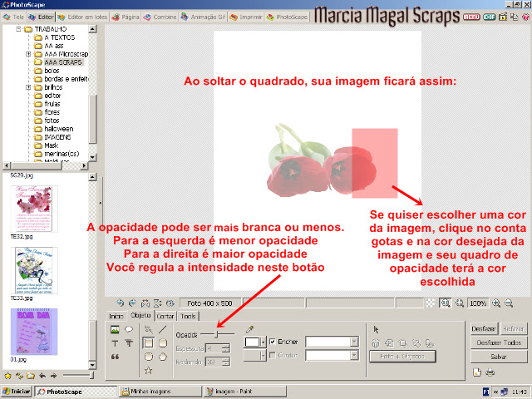The height and width of the screenshot is (399, 532).
Task: Click the print icon below Salvar
Action: [x=490, y=372]
